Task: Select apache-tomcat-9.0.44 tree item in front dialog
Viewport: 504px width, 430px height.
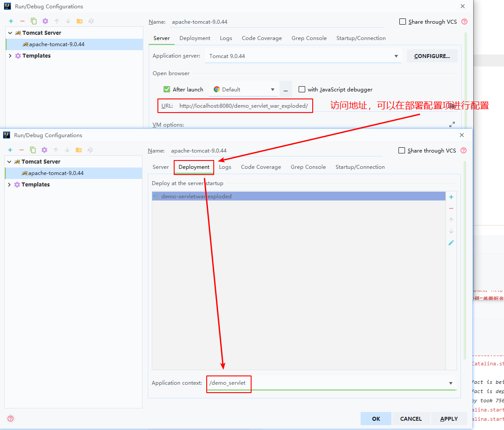Action: pos(73,173)
